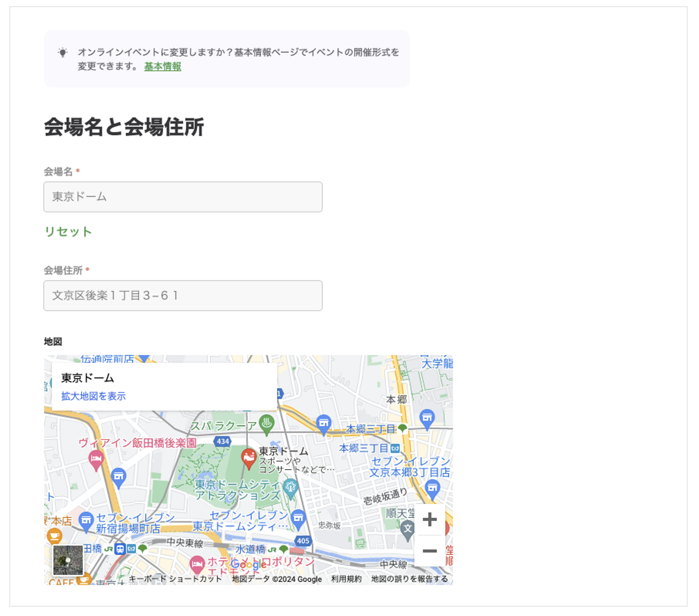Click the 中央東線 rail label
699x616 pixels.
click(x=185, y=543)
